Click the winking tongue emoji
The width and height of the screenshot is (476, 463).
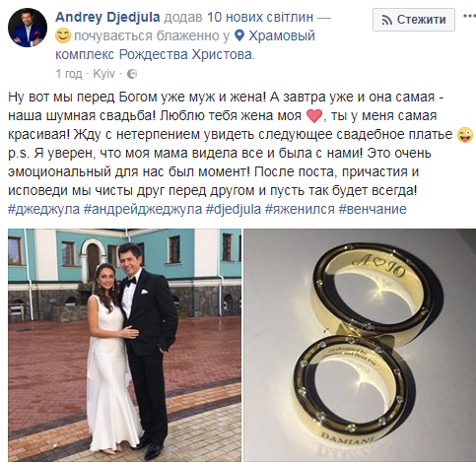click(465, 135)
